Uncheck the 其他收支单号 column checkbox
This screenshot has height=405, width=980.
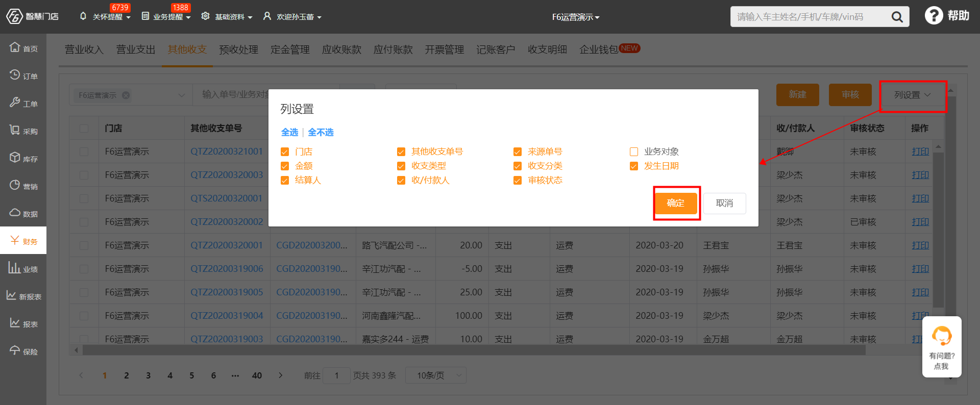401,152
